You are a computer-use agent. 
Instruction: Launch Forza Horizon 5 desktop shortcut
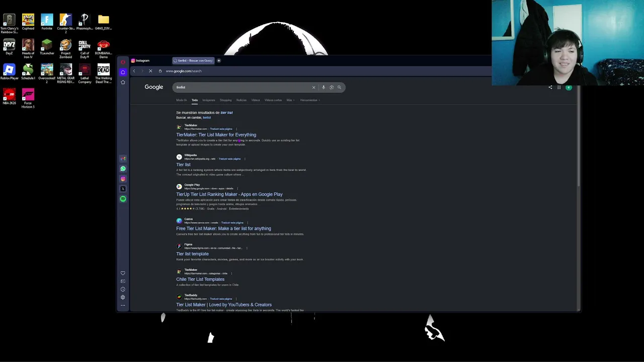[28, 99]
